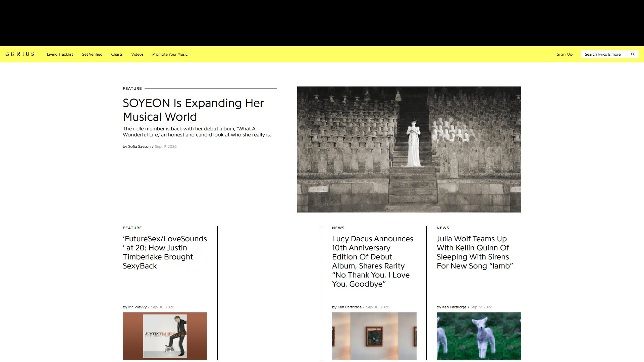The image size is (644, 362).
Task: Click the Sep. 9, 2026 date under SOYEON
Action: tap(166, 146)
